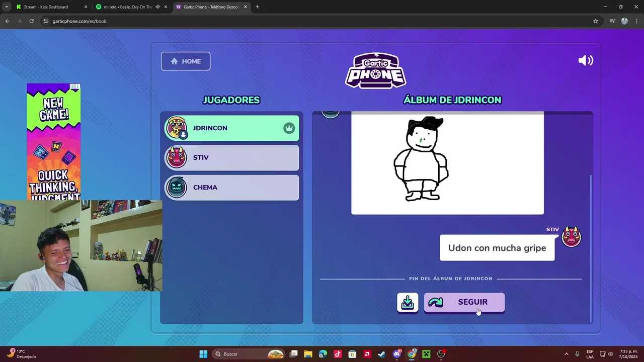Open the Windows Start menu
The height and width of the screenshot is (362, 644).
pyautogui.click(x=203, y=354)
